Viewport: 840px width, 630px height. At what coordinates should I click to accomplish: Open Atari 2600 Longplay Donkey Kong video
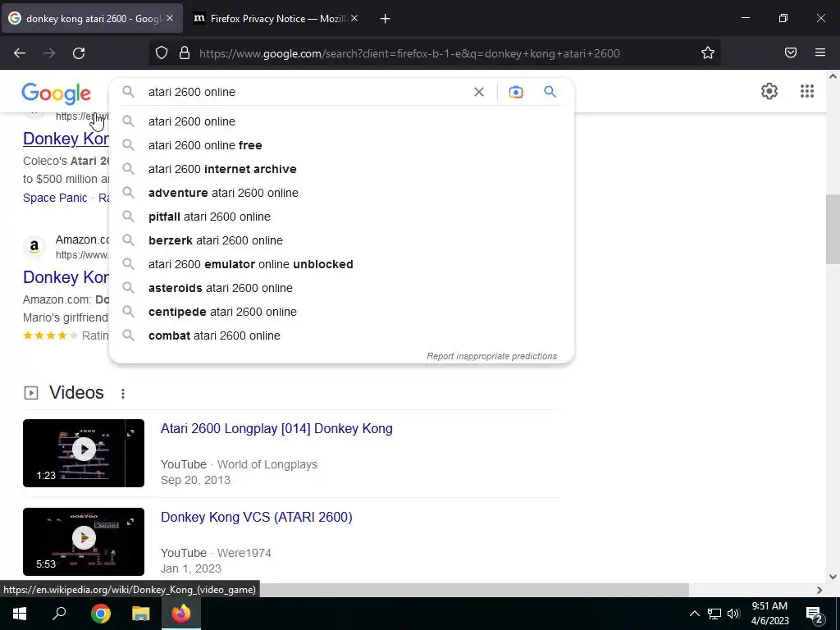[x=276, y=428]
